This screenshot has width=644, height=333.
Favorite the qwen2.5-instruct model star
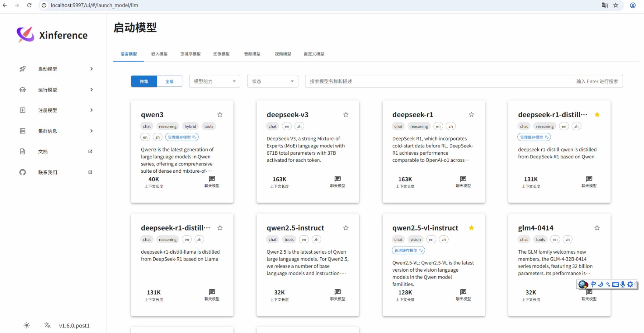click(x=346, y=228)
